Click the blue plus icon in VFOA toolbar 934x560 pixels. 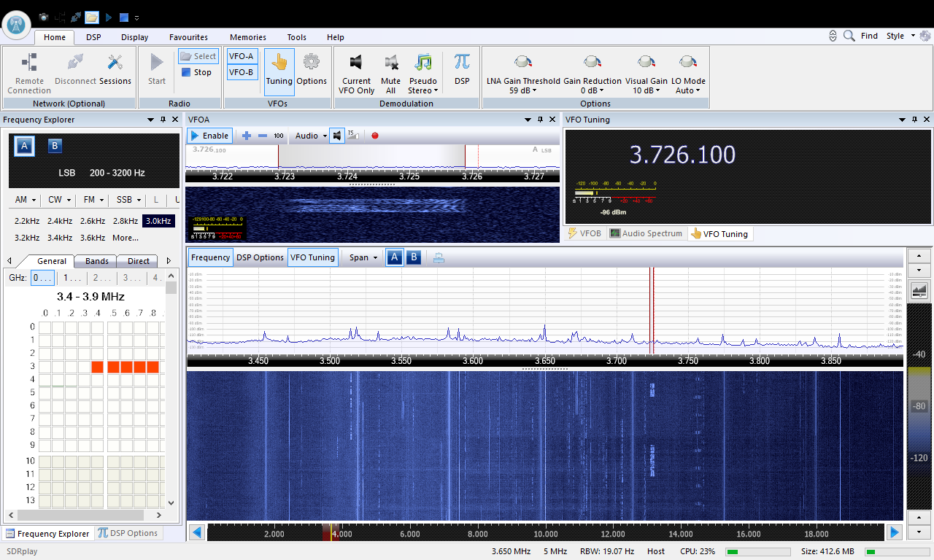coord(246,136)
